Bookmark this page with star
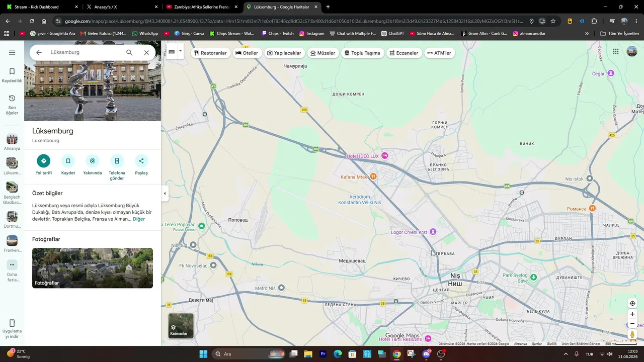Screen dimensions: 644x362 point(553,21)
